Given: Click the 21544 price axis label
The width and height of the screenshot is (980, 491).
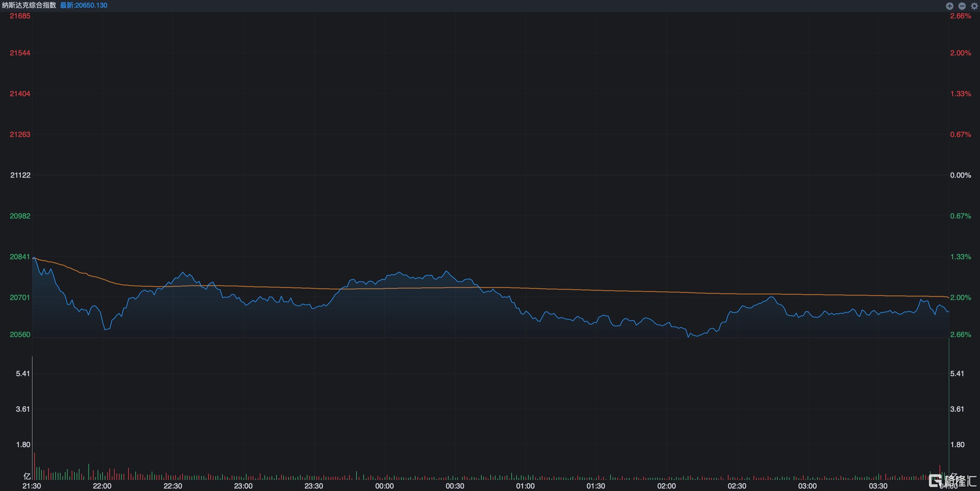Looking at the screenshot, I should point(20,53).
